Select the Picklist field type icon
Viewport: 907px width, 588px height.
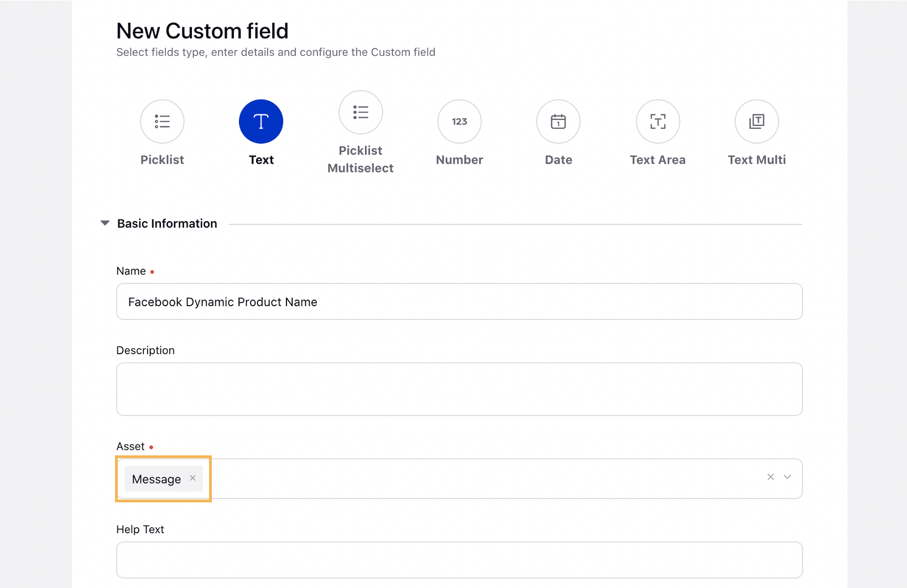pyautogui.click(x=162, y=122)
